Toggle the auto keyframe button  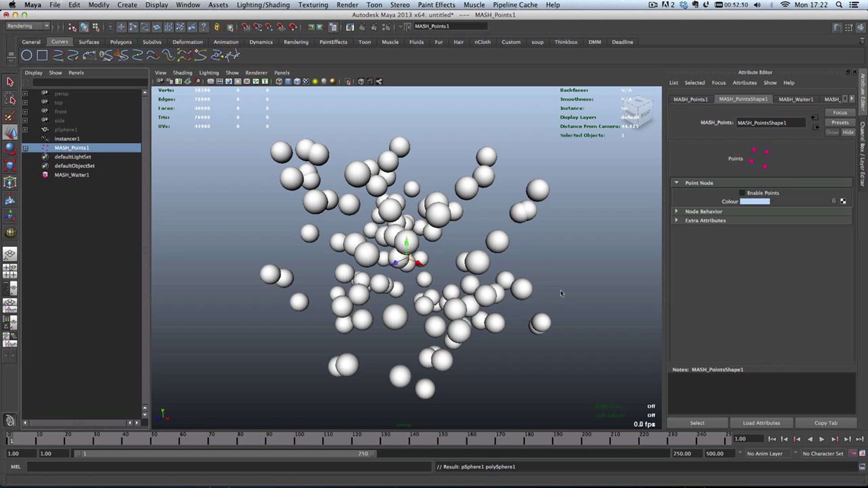click(853, 453)
